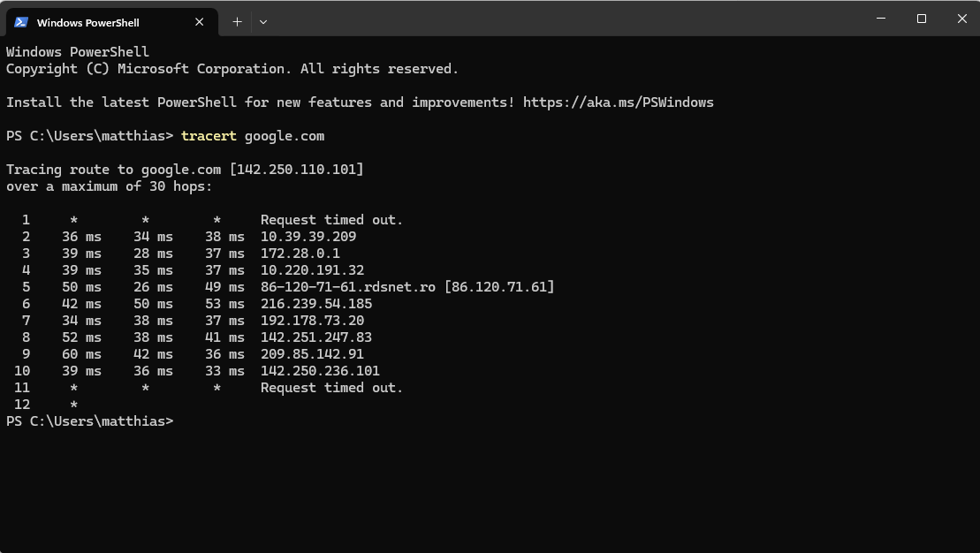Expand the new tab profile dropdown

click(x=263, y=22)
